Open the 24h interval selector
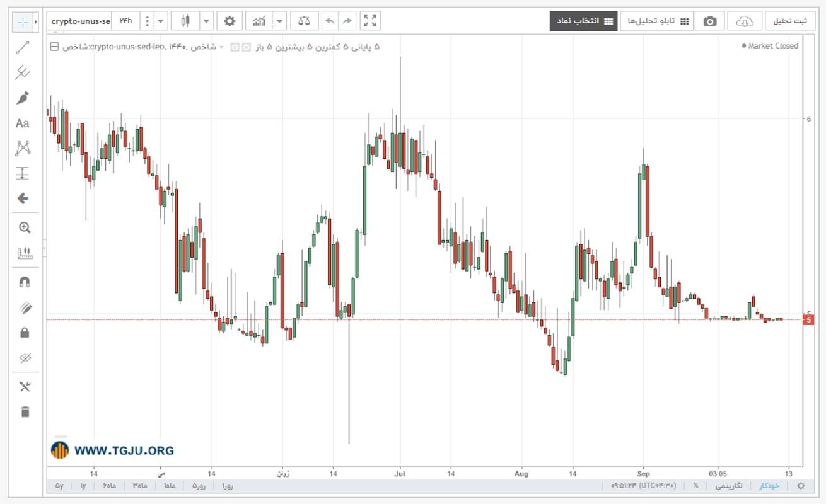Screen dimensions: 826x504 click(126, 21)
